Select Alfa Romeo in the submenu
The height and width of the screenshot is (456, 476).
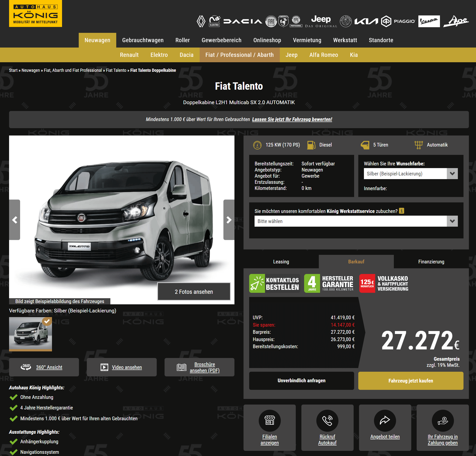point(324,55)
